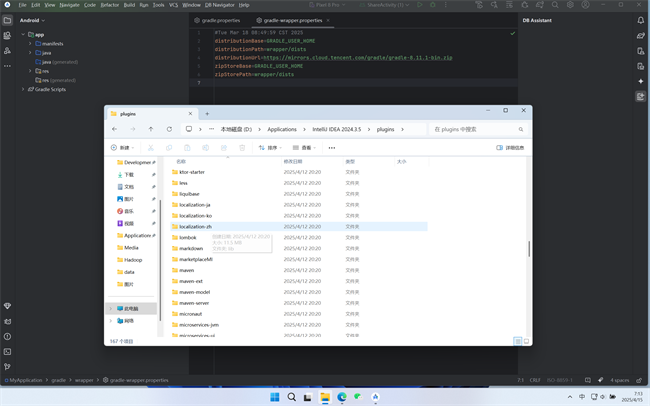The width and height of the screenshot is (650, 406).
Task: Expand the Gradle Scripts tree node
Action: point(25,89)
